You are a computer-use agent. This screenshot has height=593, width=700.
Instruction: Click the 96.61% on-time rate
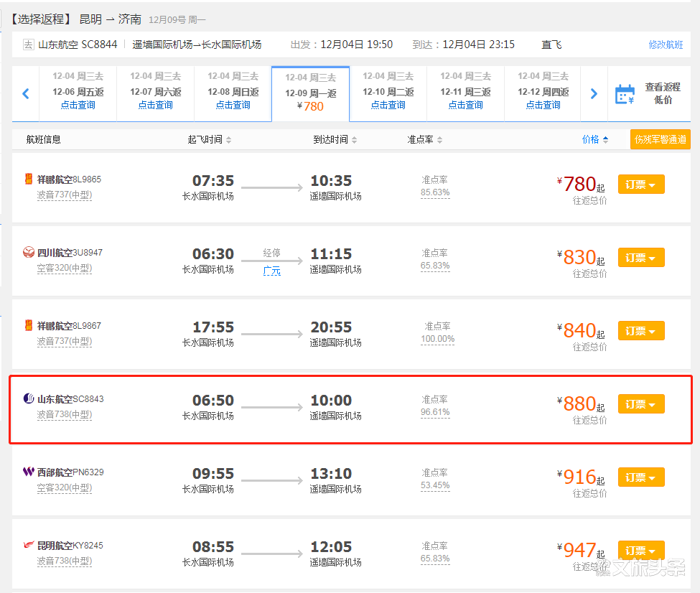435,412
